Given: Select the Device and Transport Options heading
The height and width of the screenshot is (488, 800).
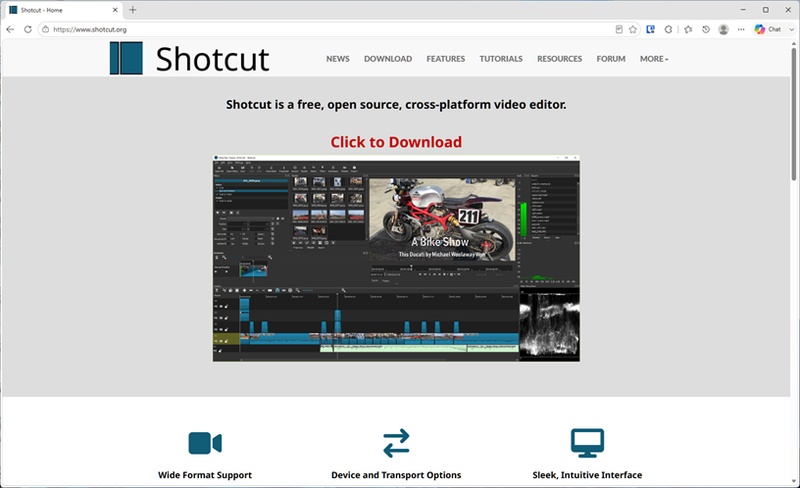Looking at the screenshot, I should [396, 475].
